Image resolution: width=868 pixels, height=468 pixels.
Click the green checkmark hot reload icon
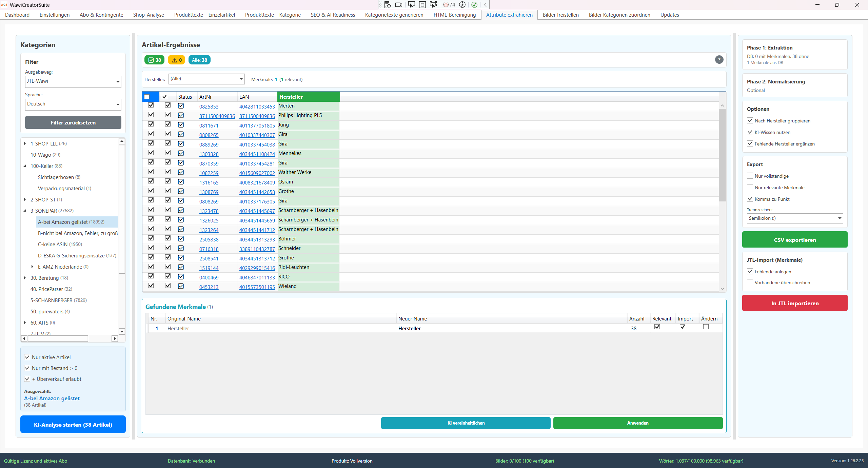click(474, 5)
